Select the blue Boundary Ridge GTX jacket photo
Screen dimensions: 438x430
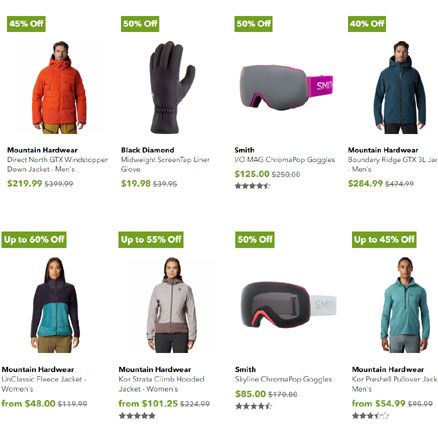pos(400,87)
